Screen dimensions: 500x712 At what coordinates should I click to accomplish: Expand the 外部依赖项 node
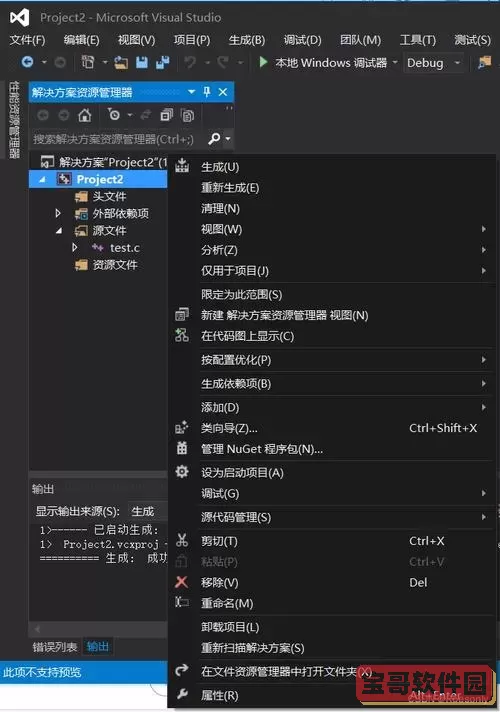coord(58,213)
